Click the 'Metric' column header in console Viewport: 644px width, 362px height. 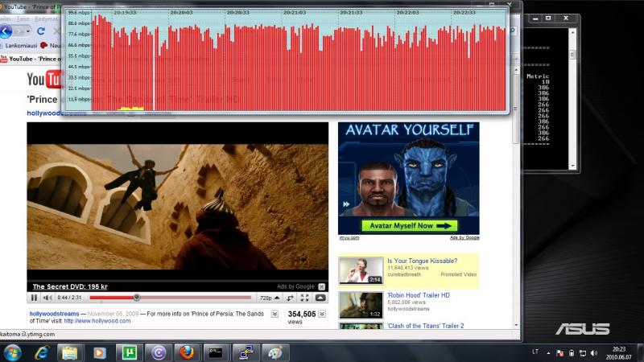coord(538,76)
